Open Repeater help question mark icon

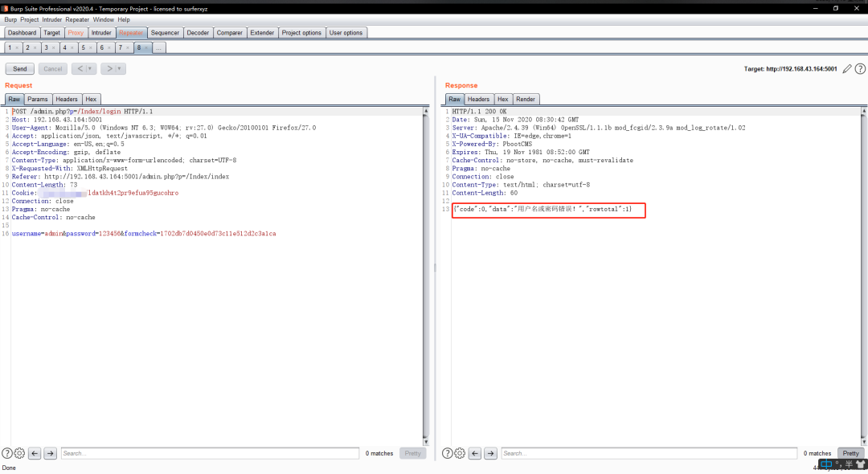coord(860,68)
